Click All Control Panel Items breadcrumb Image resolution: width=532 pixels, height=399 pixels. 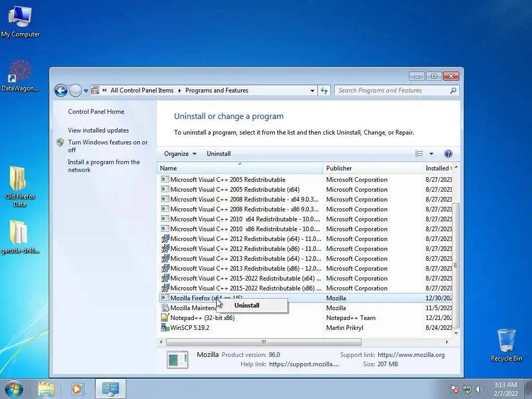[142, 90]
